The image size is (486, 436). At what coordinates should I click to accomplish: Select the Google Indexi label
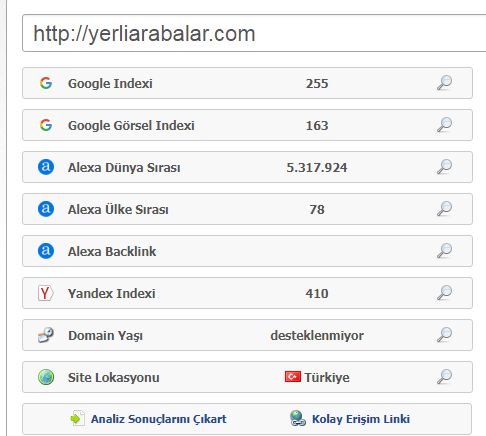point(110,84)
